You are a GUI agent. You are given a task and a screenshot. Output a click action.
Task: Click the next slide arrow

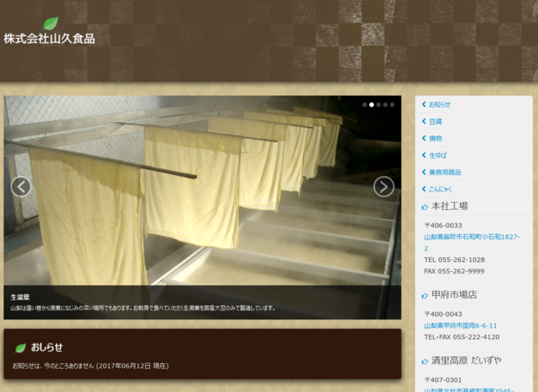pyautogui.click(x=384, y=187)
